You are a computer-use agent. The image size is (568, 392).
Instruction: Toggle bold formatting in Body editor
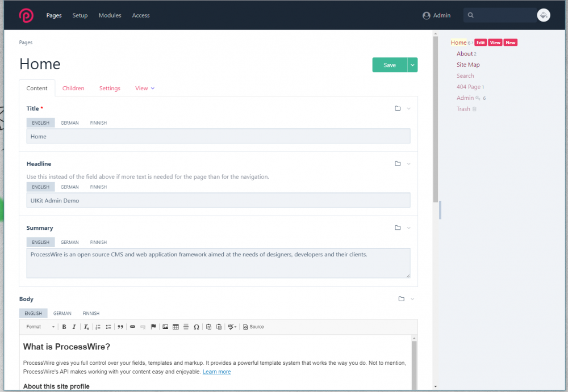tap(64, 327)
